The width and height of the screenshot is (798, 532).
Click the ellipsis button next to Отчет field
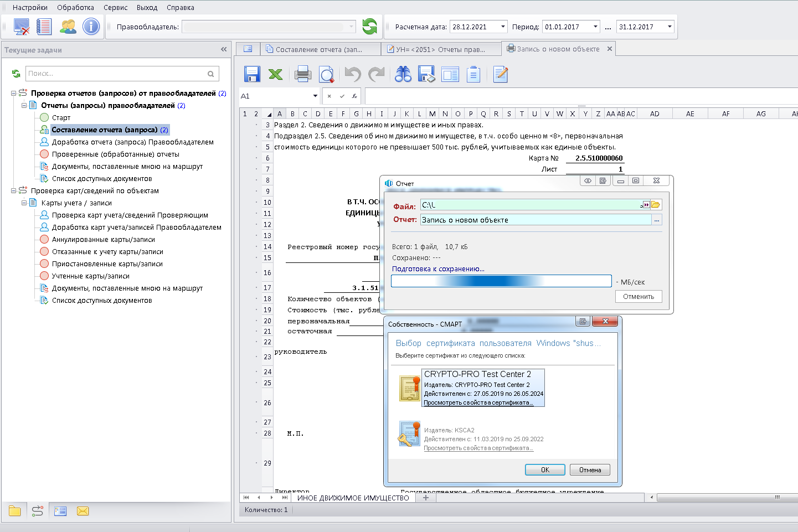coord(657,220)
